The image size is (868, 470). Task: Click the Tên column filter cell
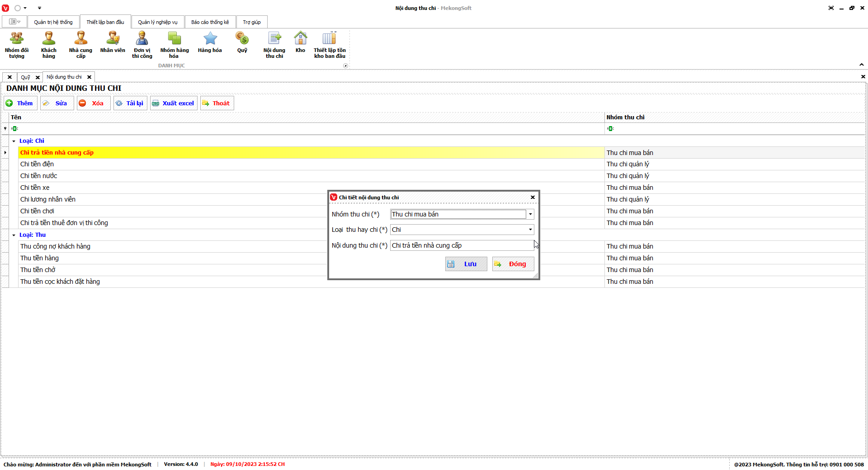[x=307, y=129]
